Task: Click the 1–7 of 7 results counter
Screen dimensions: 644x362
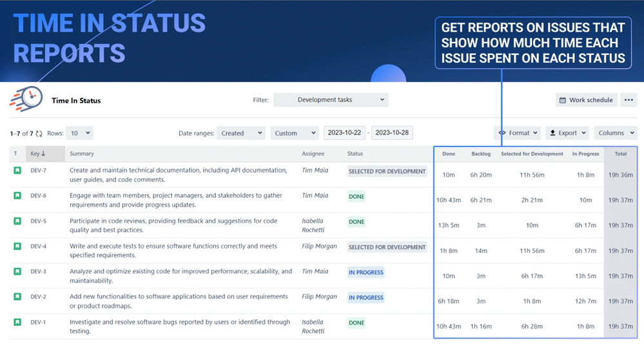Action: [21, 134]
